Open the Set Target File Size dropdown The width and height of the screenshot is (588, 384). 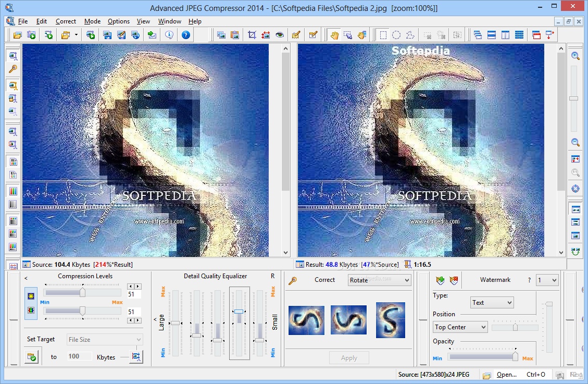point(105,339)
